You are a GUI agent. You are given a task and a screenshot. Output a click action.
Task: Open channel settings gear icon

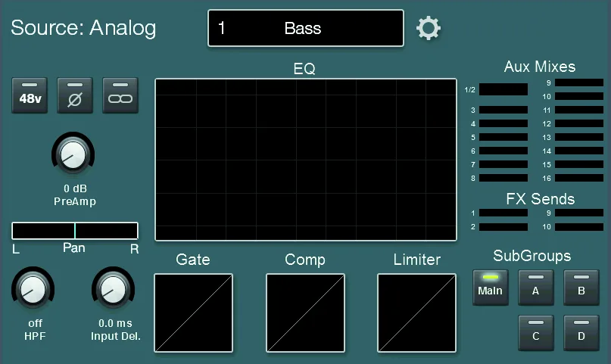(x=429, y=28)
